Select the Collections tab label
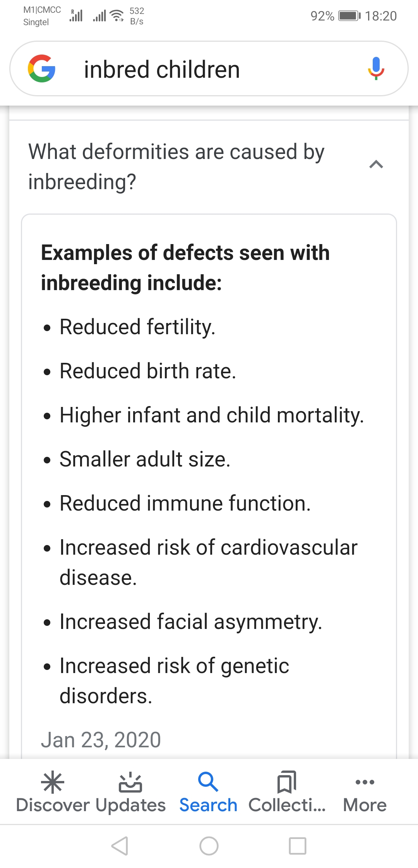This screenshot has width=418, height=868. (287, 805)
